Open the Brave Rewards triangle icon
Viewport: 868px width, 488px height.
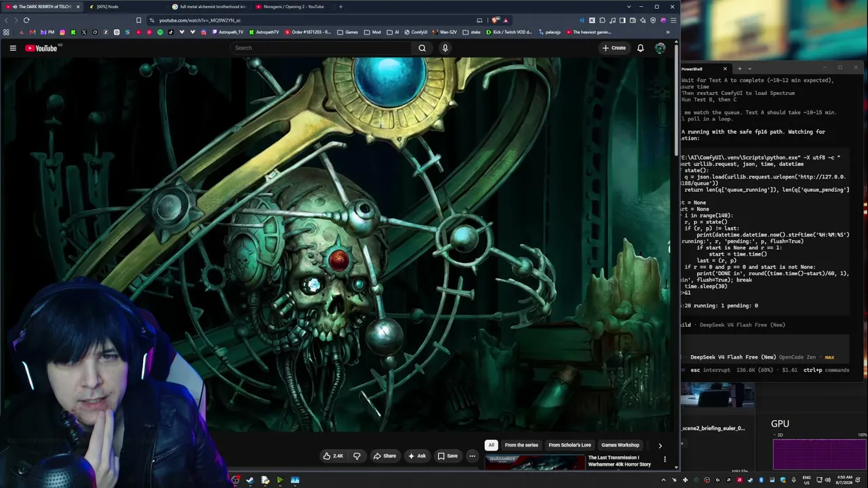(x=505, y=20)
